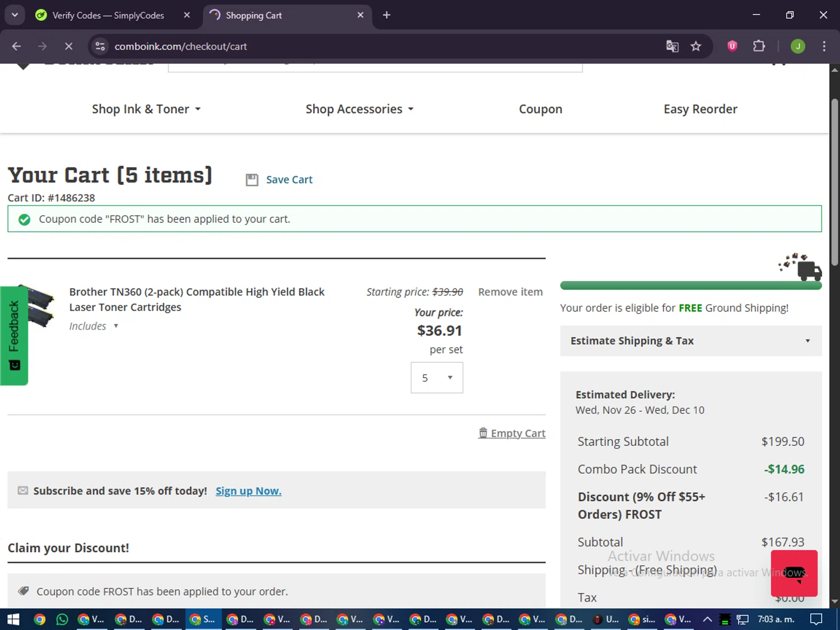Close the Verify Codes tab
The width and height of the screenshot is (840, 630).
pos(187,15)
